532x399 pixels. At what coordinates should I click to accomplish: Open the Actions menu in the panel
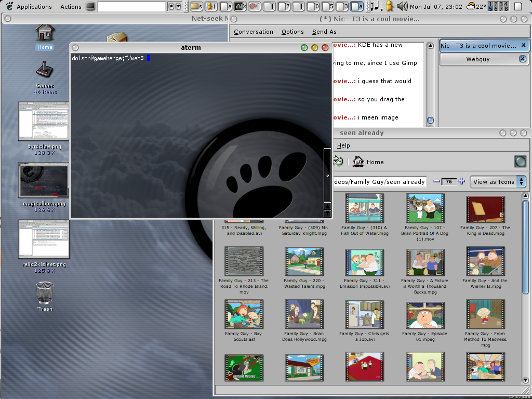(71, 6)
